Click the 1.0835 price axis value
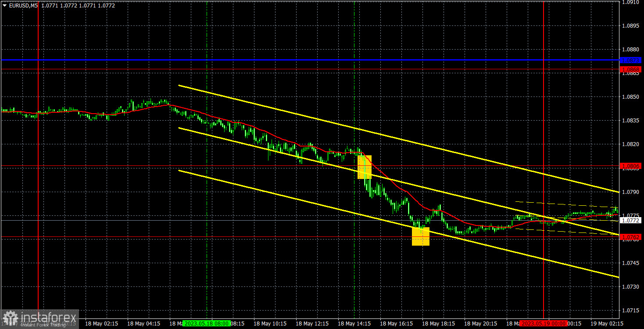This screenshot has width=644, height=329. coord(631,121)
